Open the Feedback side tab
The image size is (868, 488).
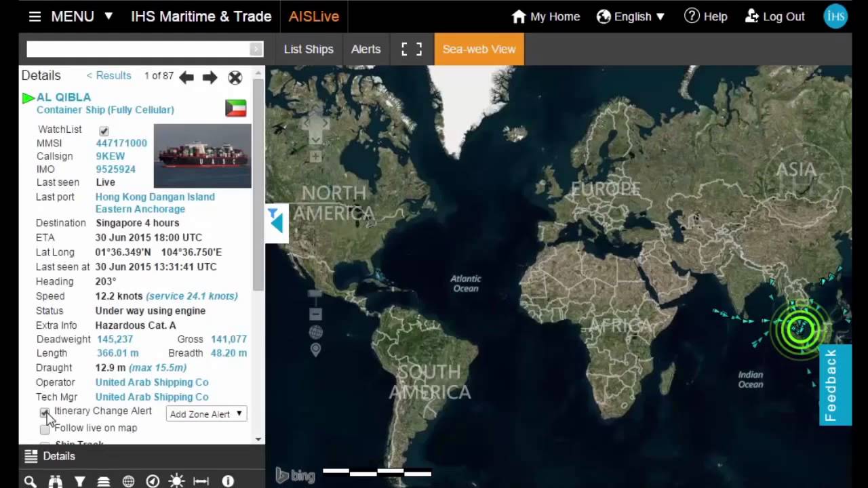835,385
